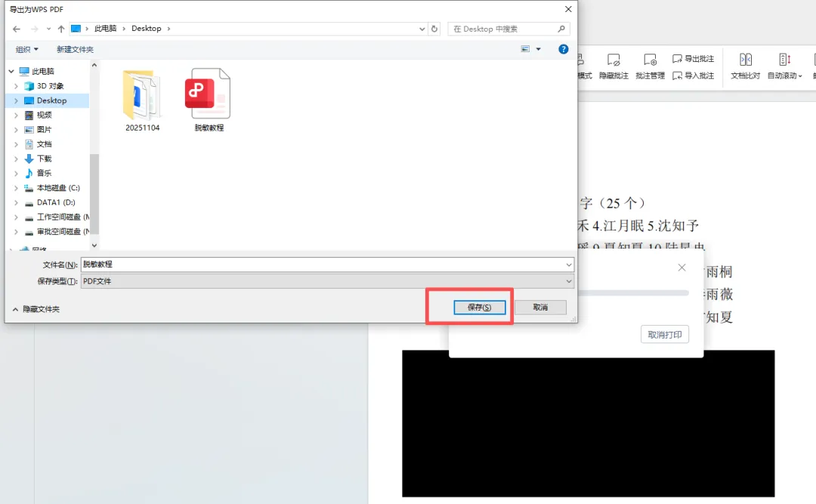The width and height of the screenshot is (816, 504).
Task: Select 本地磁盘 (C:) drive
Action: pyautogui.click(x=57, y=188)
